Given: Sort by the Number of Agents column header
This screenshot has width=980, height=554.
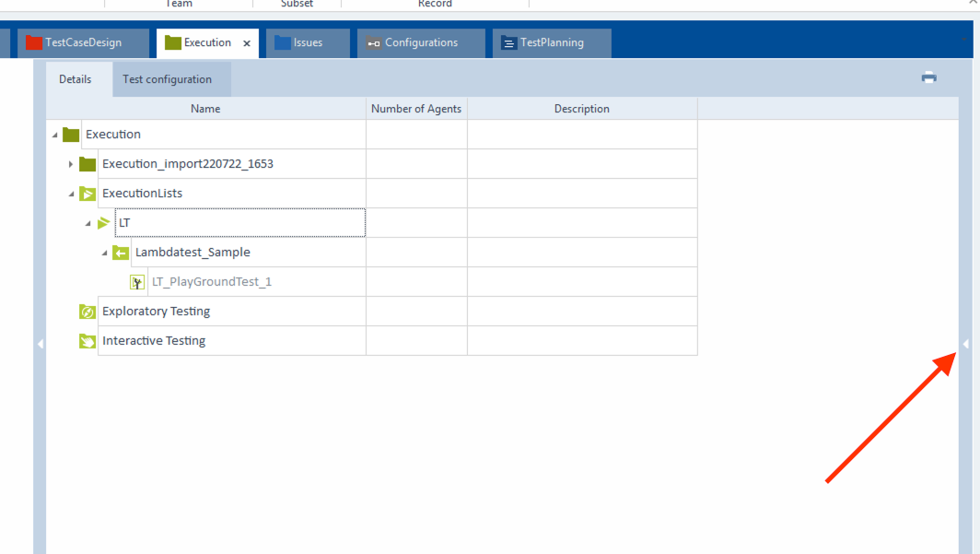Looking at the screenshot, I should pyautogui.click(x=416, y=109).
